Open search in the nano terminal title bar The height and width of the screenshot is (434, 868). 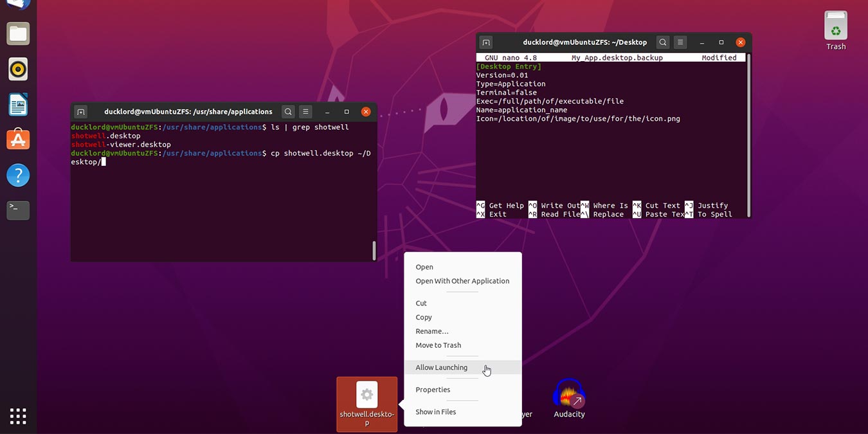(663, 42)
